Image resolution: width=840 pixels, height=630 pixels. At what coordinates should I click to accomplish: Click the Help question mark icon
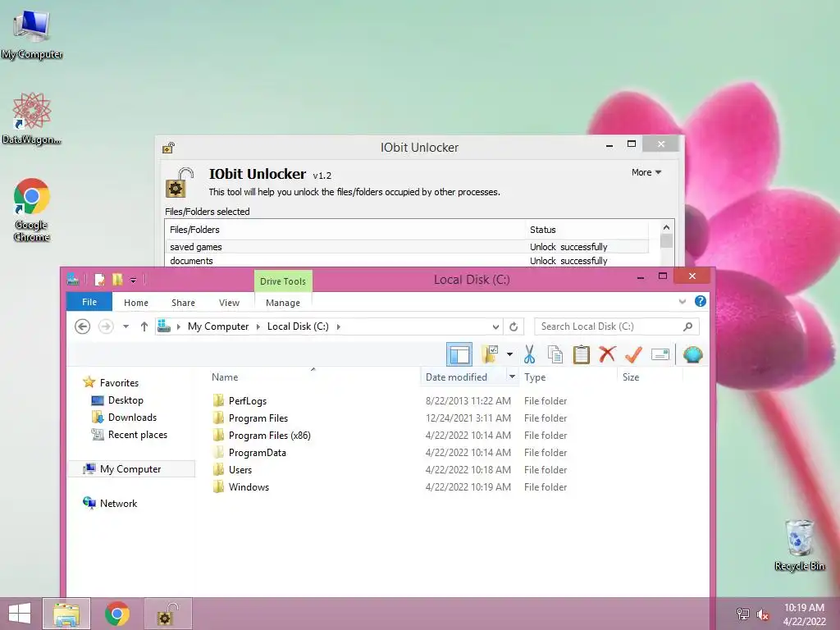(x=701, y=302)
